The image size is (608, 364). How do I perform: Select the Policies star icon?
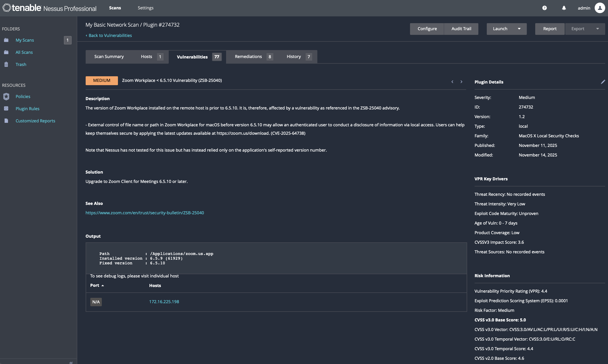[x=6, y=96]
